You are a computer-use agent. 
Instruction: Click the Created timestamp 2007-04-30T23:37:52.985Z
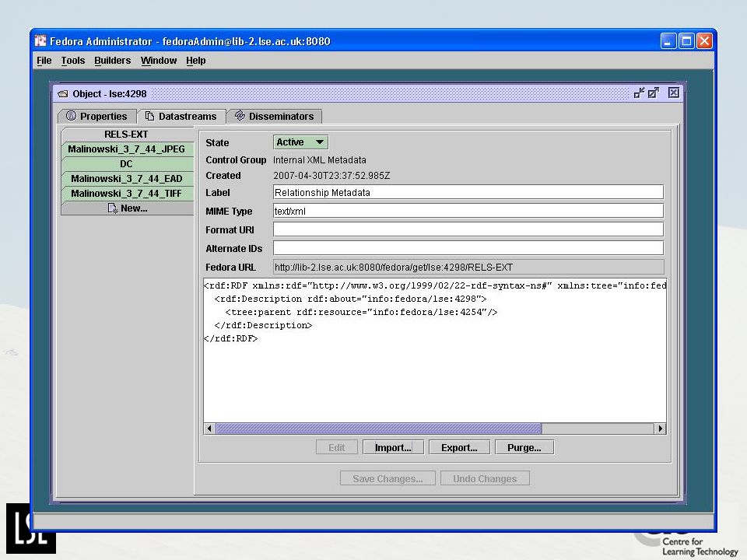pos(331,176)
